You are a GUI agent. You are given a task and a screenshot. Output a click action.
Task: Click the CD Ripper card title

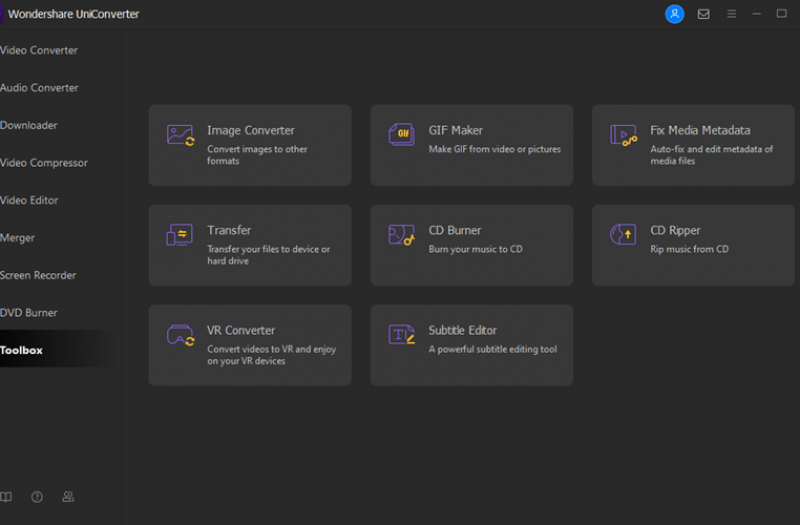pyautogui.click(x=675, y=231)
